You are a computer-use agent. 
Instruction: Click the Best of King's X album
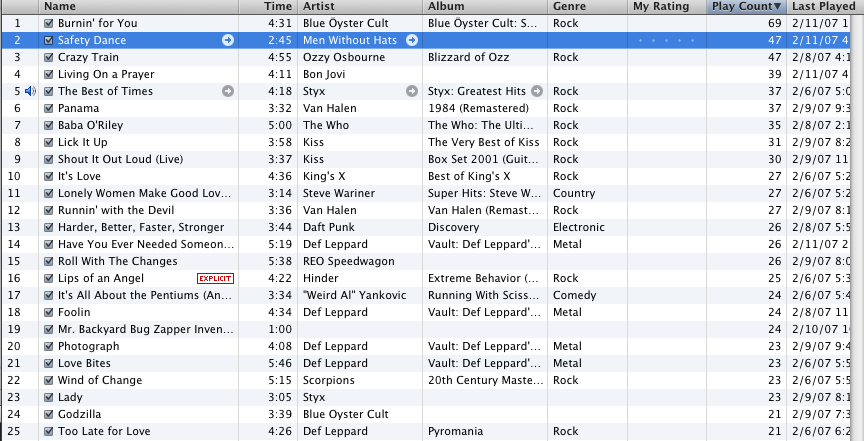click(x=469, y=176)
